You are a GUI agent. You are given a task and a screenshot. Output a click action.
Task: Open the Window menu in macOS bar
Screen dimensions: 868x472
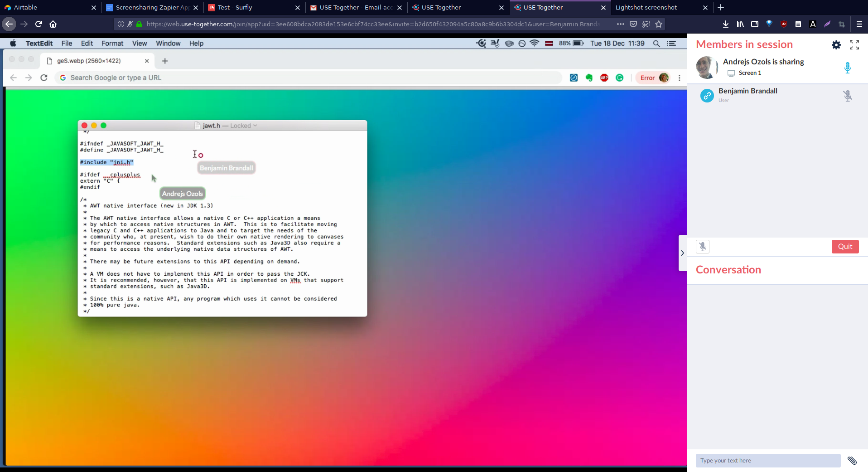pyautogui.click(x=168, y=44)
